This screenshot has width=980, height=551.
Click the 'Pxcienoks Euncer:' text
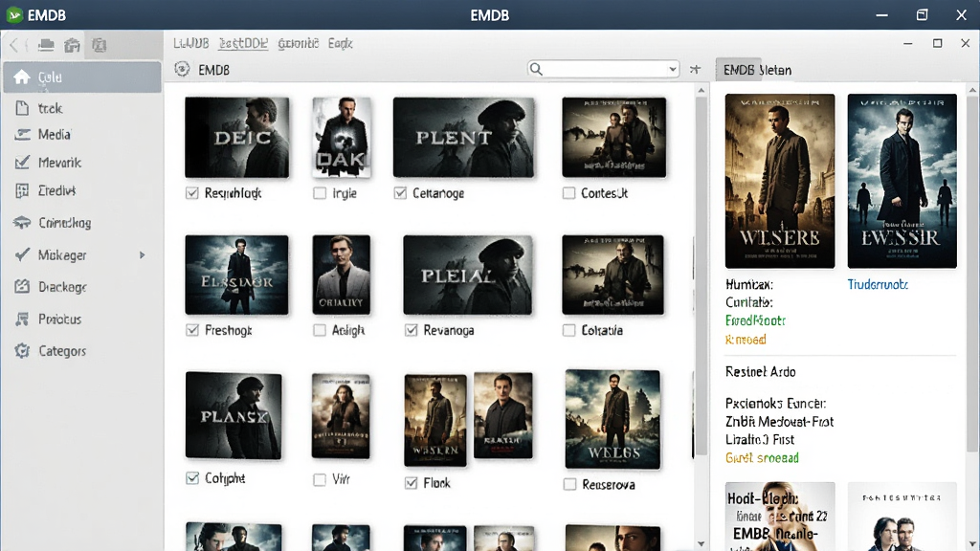tap(775, 403)
